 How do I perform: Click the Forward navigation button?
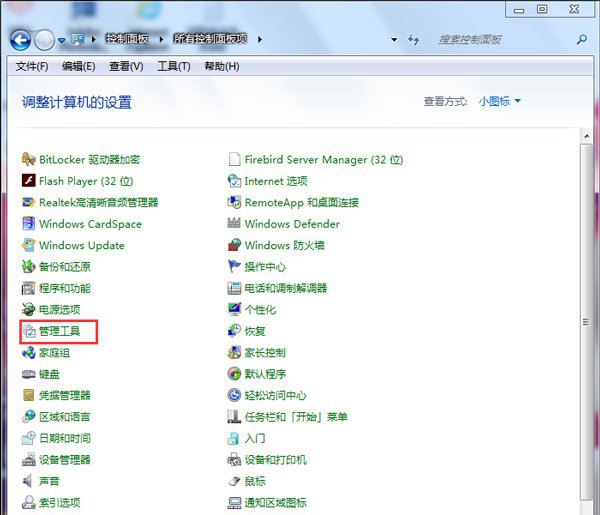click(x=44, y=40)
